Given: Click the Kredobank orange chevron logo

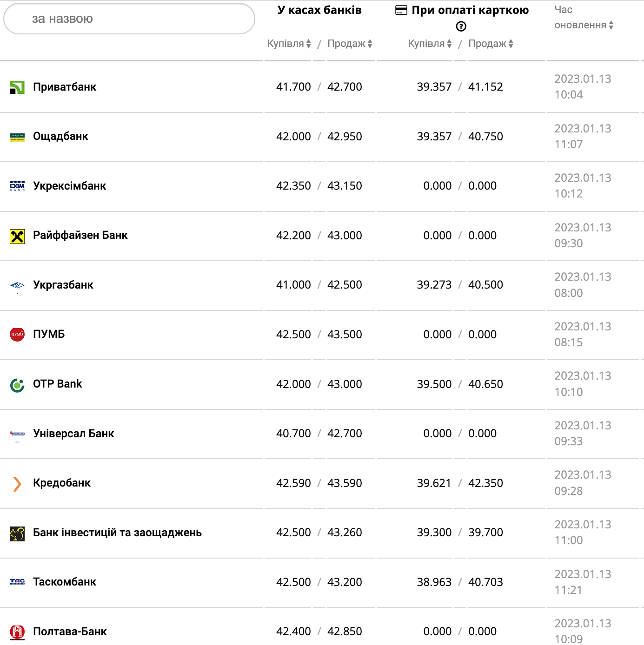Looking at the screenshot, I should pyautogui.click(x=17, y=484).
